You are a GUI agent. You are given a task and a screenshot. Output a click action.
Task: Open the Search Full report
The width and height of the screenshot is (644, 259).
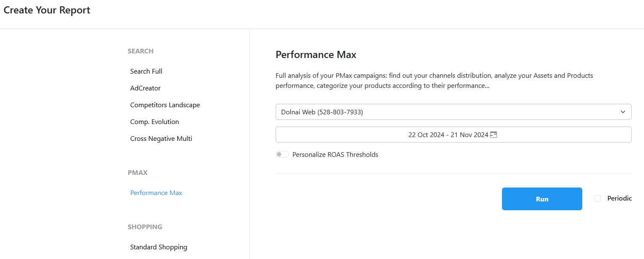(x=146, y=71)
